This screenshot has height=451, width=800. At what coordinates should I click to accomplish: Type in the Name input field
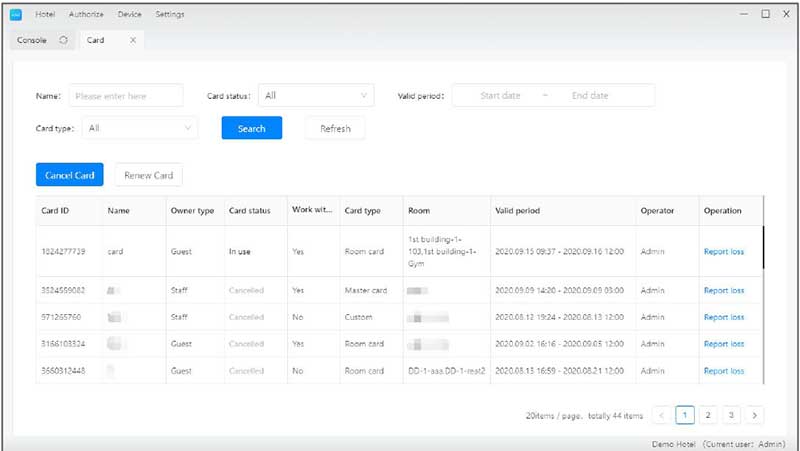(125, 96)
